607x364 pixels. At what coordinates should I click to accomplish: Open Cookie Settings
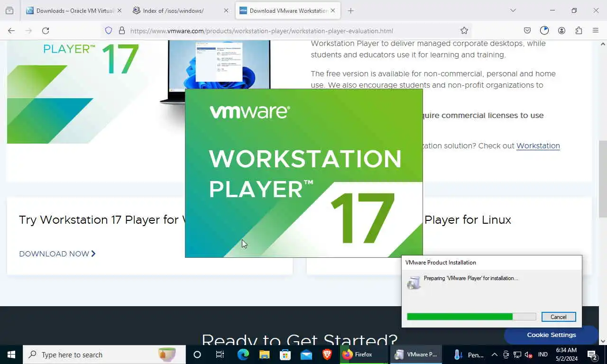[x=551, y=335]
